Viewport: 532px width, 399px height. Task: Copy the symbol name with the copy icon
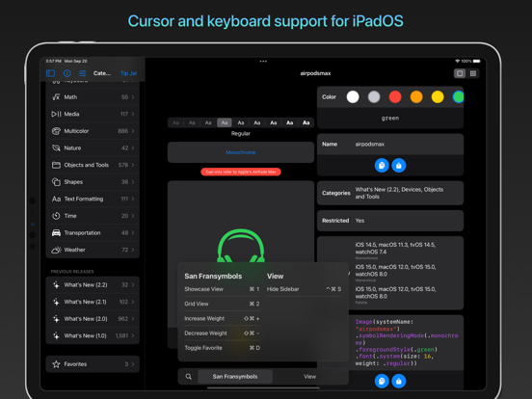(x=382, y=166)
